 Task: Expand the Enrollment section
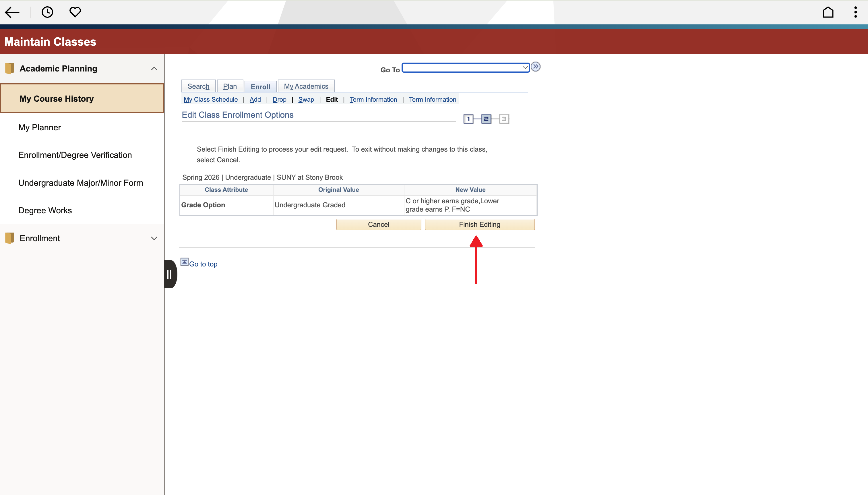pyautogui.click(x=154, y=238)
